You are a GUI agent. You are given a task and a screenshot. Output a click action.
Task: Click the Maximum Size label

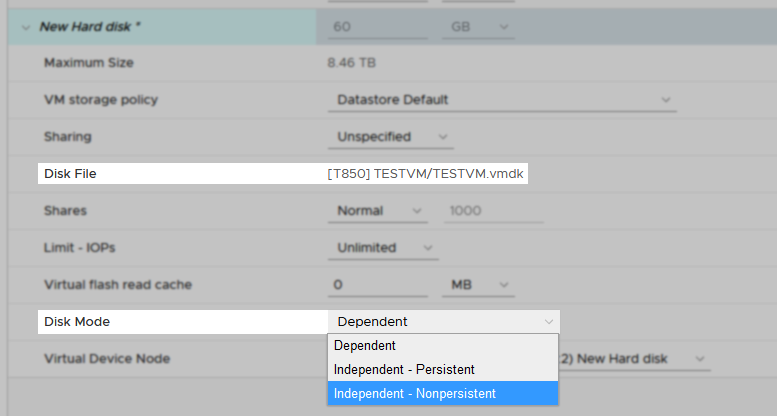(89, 62)
